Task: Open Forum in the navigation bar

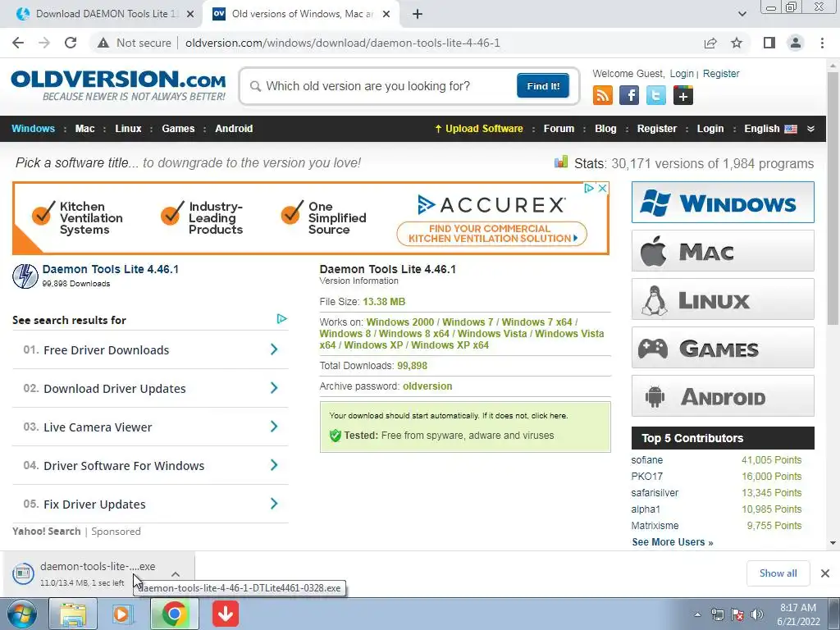Action: coord(559,129)
